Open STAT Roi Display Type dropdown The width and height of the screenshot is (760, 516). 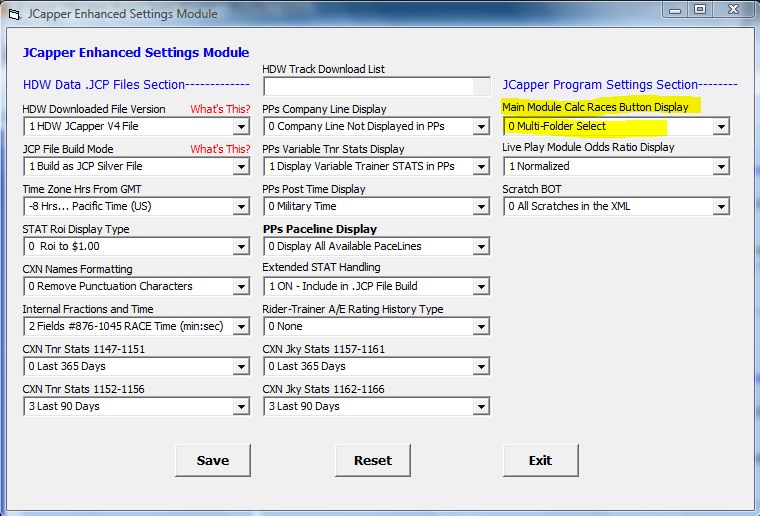(241, 247)
